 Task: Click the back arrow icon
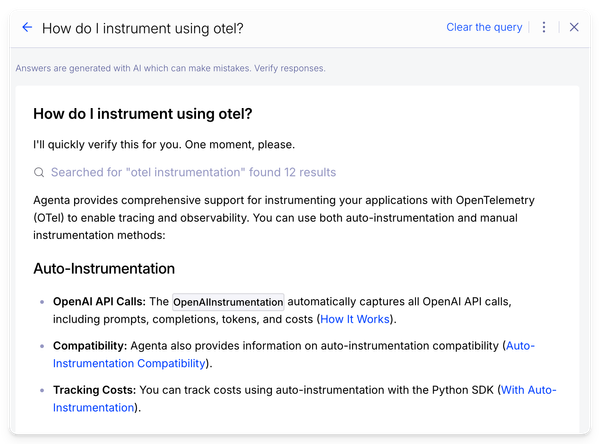click(27, 28)
